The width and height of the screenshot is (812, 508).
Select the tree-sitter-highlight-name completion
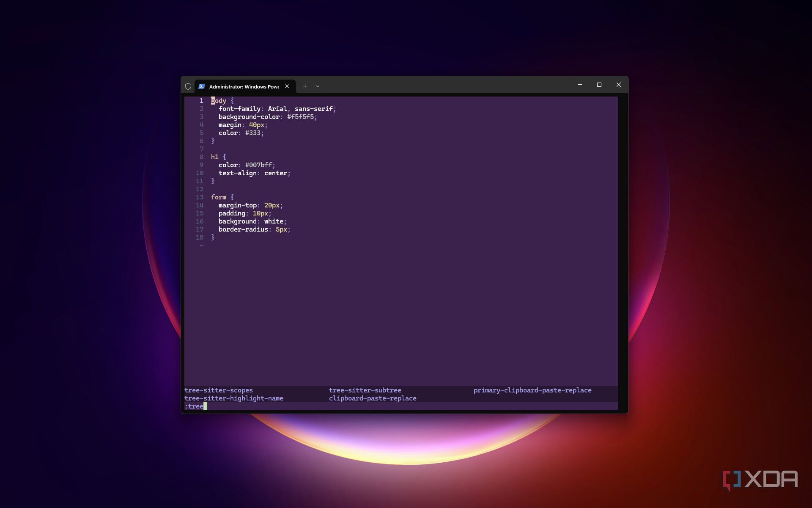tap(234, 398)
